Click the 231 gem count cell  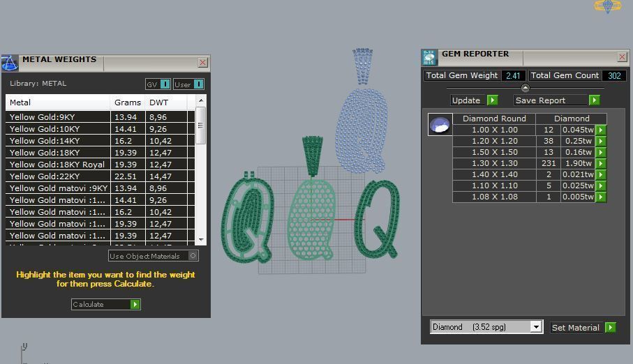click(x=549, y=163)
